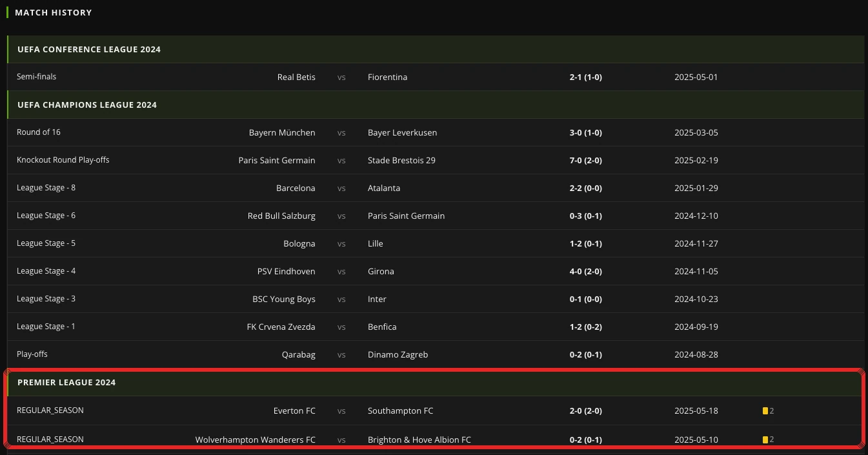Image resolution: width=868 pixels, height=455 pixels.
Task: Open the Bologna team name
Action: (x=299, y=243)
